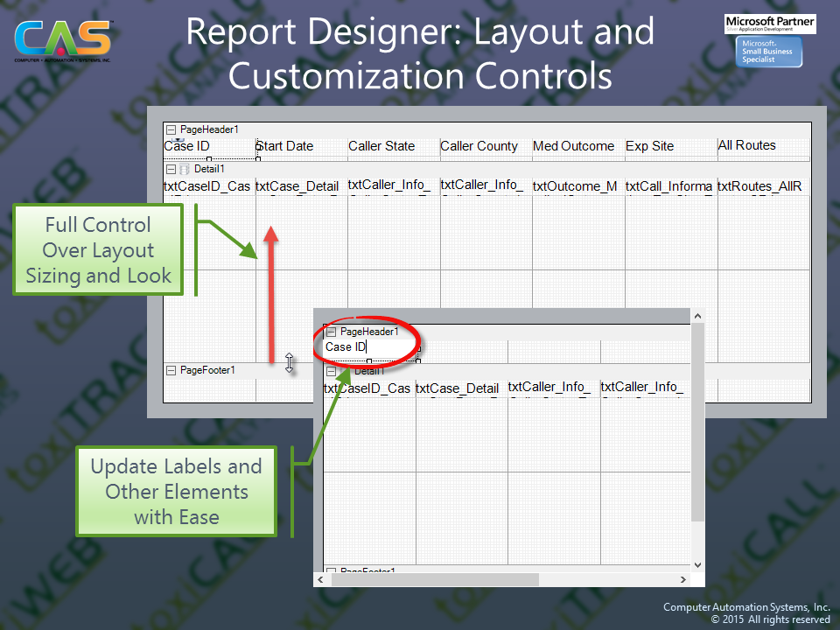The height and width of the screenshot is (630, 840).
Task: Click the scroll left arrow in inset window
Action: tap(319, 580)
